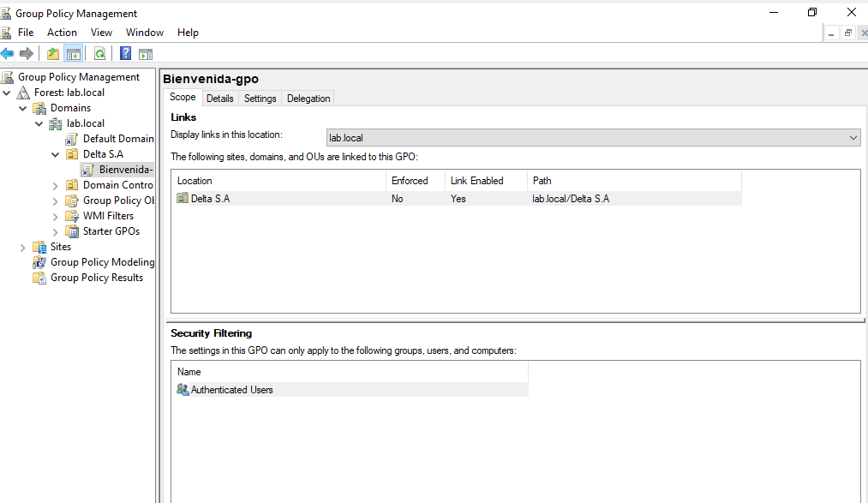Open the Details tab
Image resolution: width=868 pixels, height=503 pixels.
click(x=219, y=99)
